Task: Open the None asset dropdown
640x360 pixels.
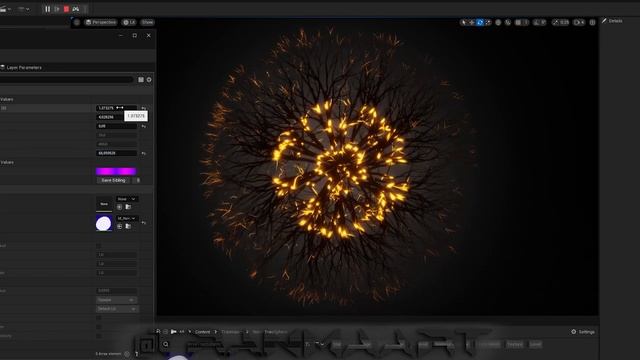Action: (127, 199)
